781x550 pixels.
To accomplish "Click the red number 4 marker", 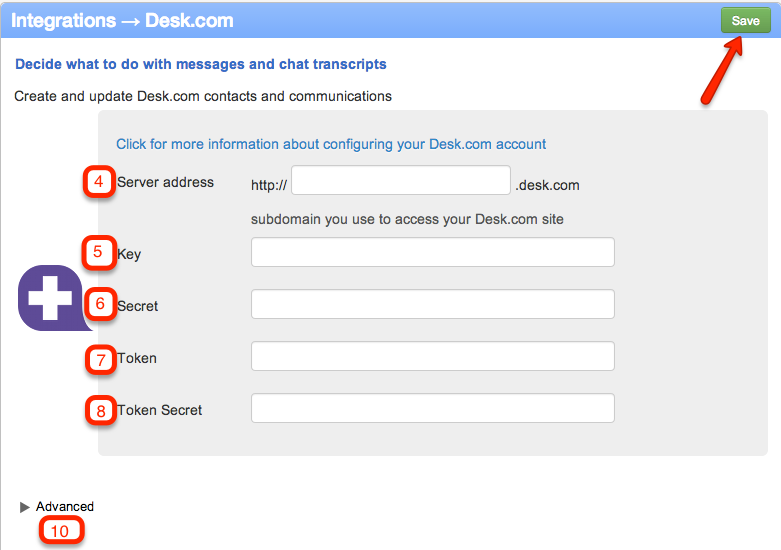I will [99, 181].
